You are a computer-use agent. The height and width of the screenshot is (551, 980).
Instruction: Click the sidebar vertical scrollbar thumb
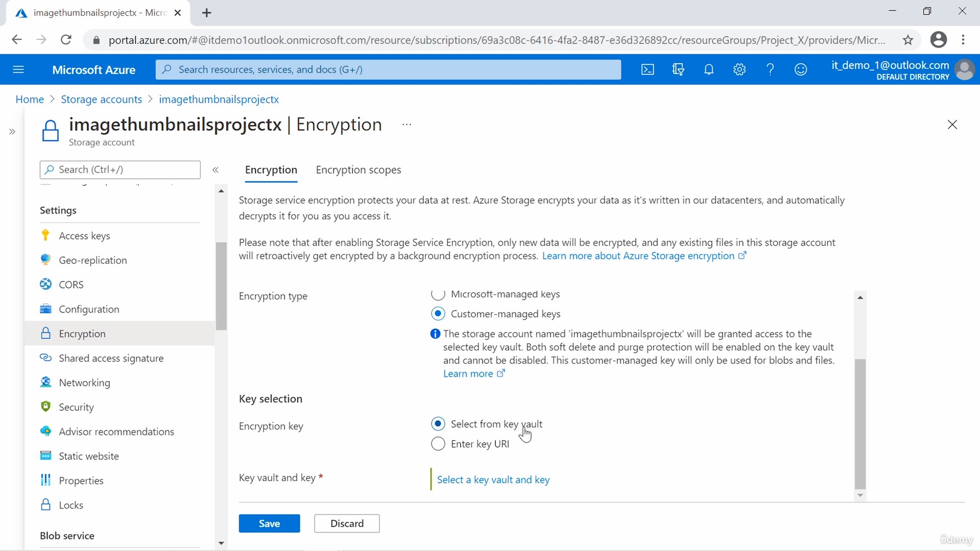coord(221,286)
